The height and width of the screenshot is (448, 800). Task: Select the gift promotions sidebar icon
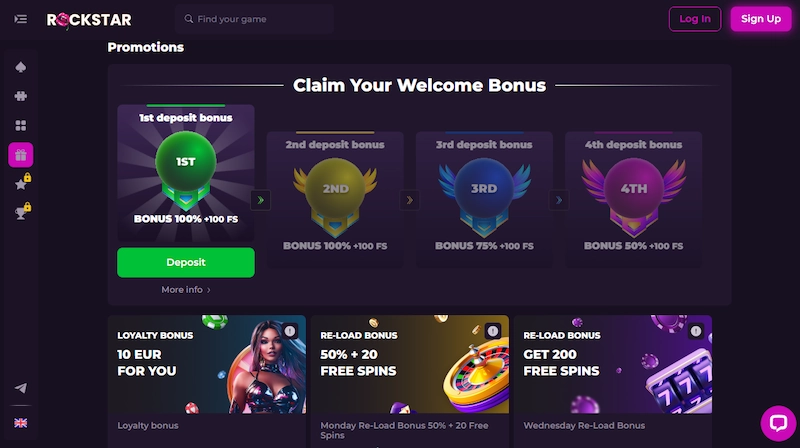tap(21, 155)
